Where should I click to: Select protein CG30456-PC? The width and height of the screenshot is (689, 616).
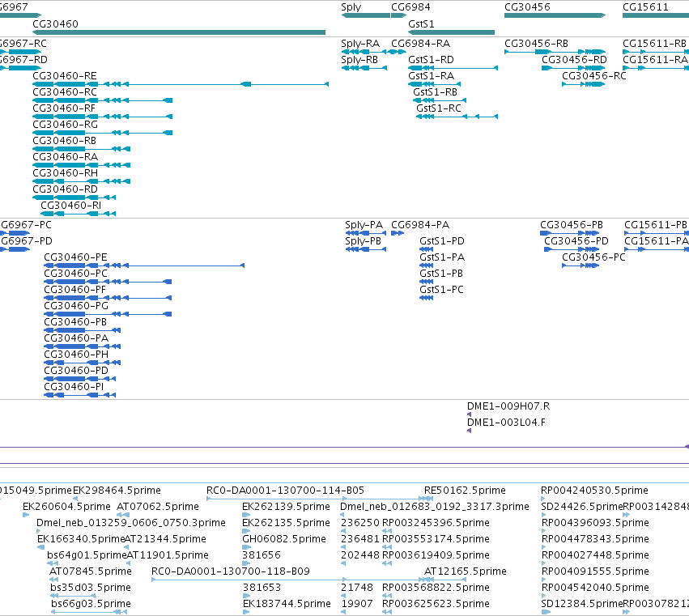[593, 258]
